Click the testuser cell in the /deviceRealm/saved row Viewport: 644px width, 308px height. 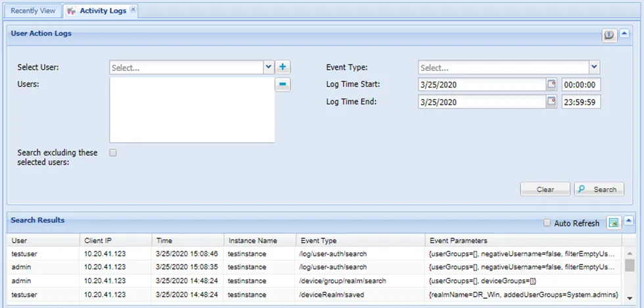click(x=43, y=295)
